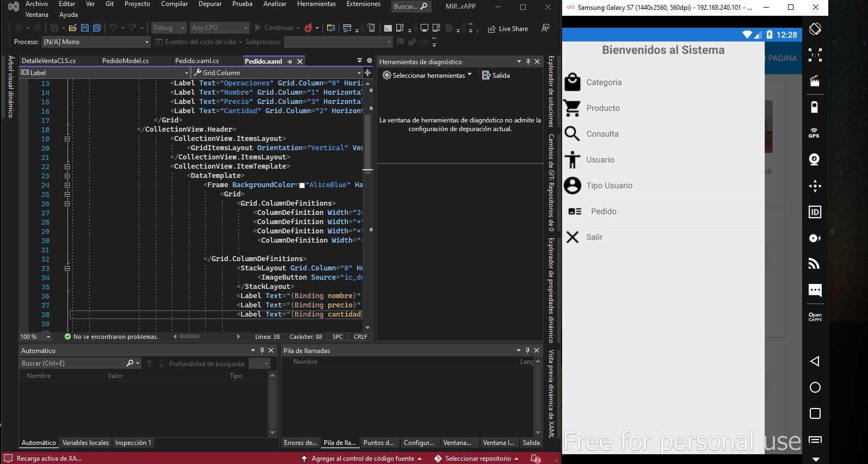
Task: Click Open GAPPS in the emulator toolbar
Action: [x=815, y=317]
